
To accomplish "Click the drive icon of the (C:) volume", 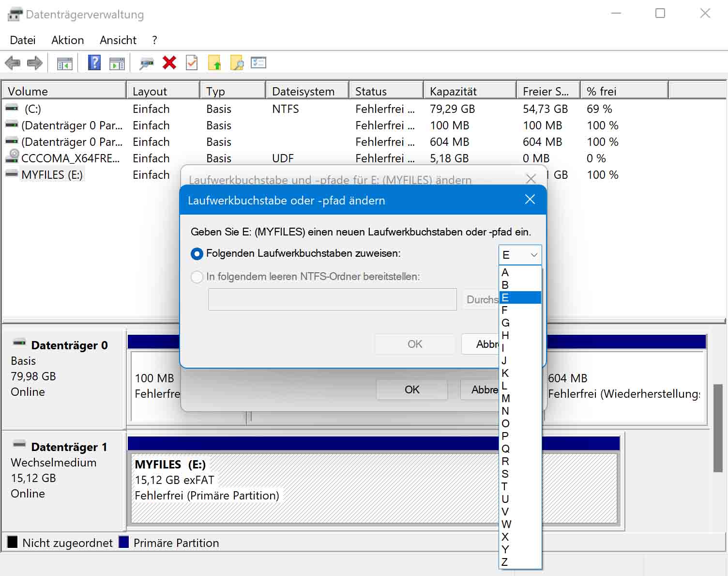I will [12, 108].
